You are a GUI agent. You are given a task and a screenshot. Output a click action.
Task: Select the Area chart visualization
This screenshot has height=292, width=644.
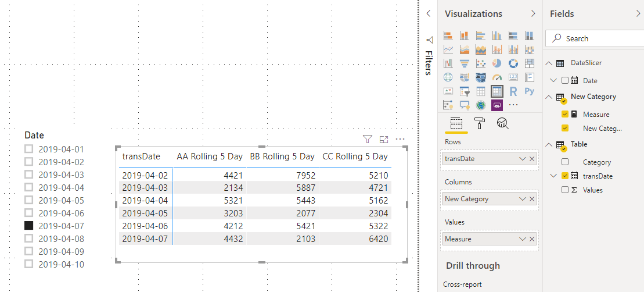[465, 50]
